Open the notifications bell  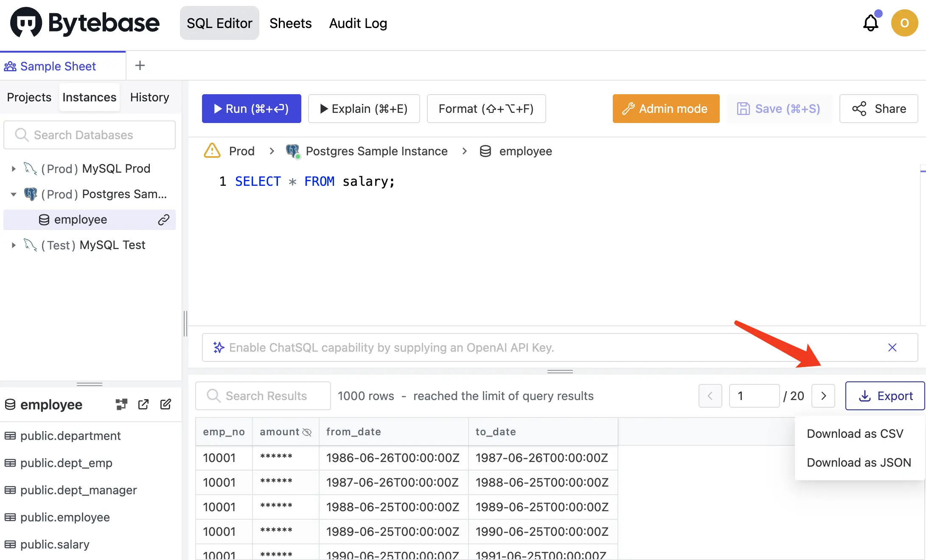pyautogui.click(x=871, y=23)
